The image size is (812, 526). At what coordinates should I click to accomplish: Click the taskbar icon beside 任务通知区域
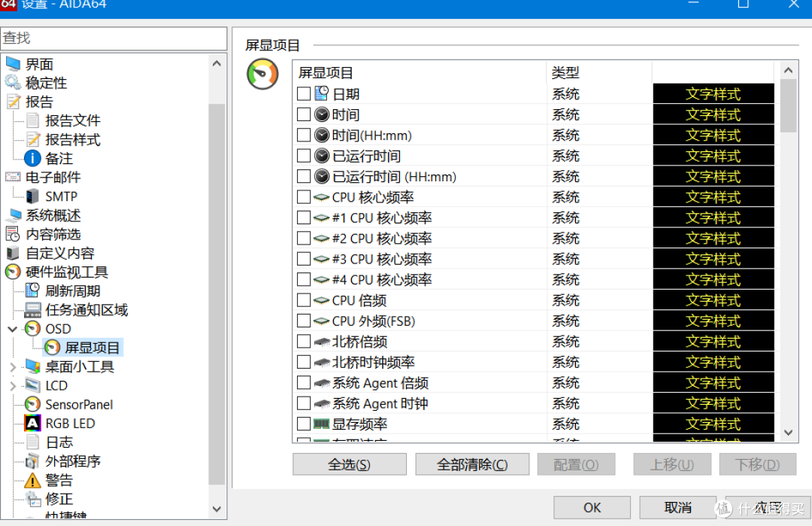click(32, 310)
